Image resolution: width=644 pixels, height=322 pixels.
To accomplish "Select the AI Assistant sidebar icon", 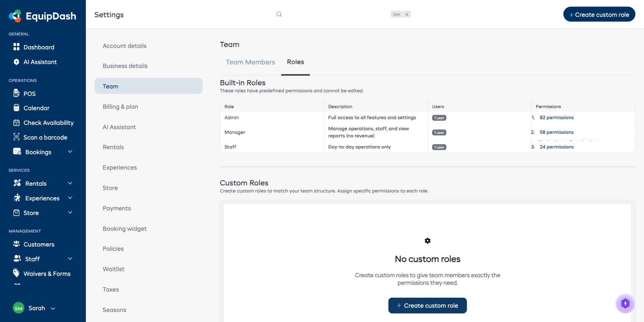I will [x=16, y=62].
